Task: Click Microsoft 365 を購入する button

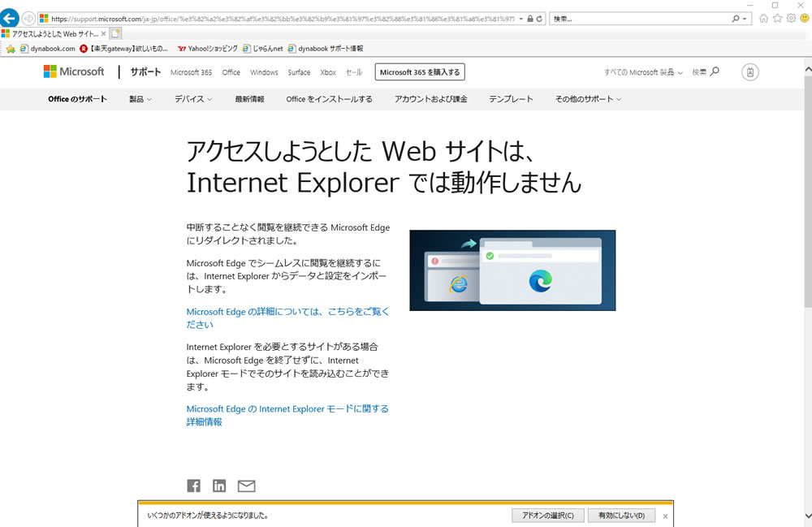Action: point(420,72)
